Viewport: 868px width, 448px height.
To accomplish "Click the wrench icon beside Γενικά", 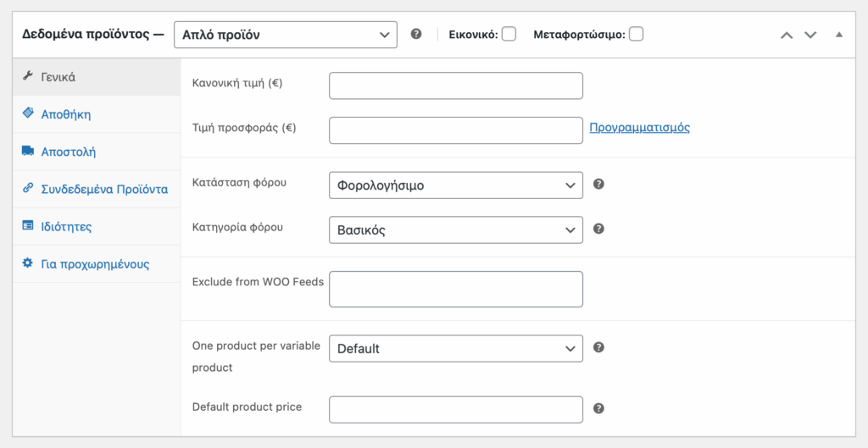I will point(28,75).
